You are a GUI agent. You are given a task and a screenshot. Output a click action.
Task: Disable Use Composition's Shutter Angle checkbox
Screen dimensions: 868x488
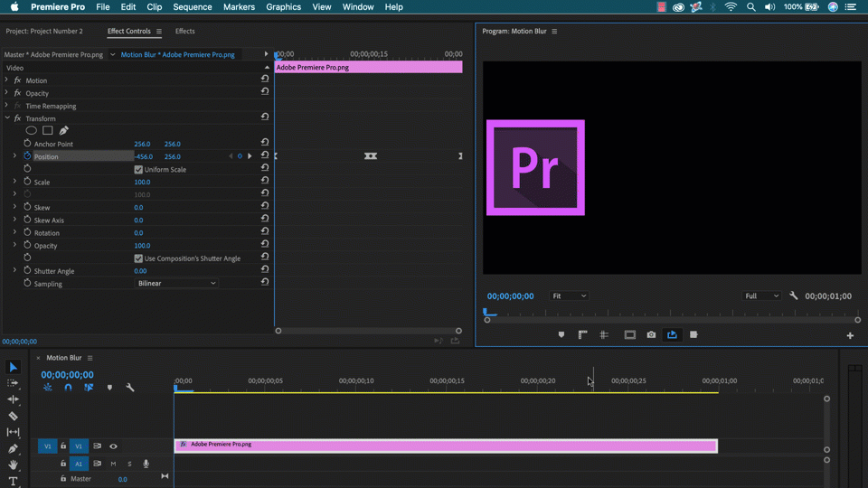(138, 258)
